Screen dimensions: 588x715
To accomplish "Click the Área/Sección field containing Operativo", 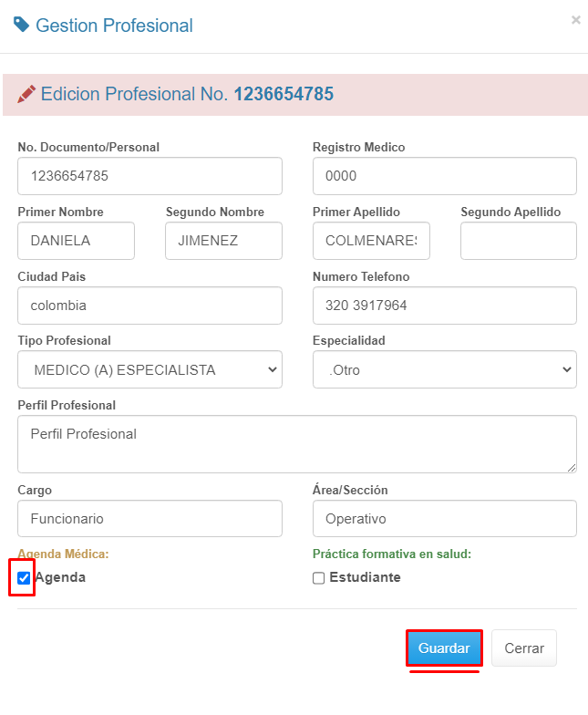I will click(x=444, y=519).
